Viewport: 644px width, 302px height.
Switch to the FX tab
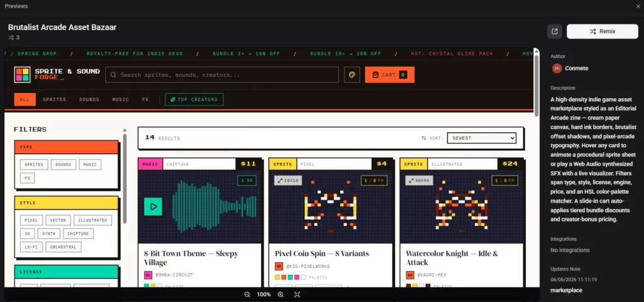[145, 99]
